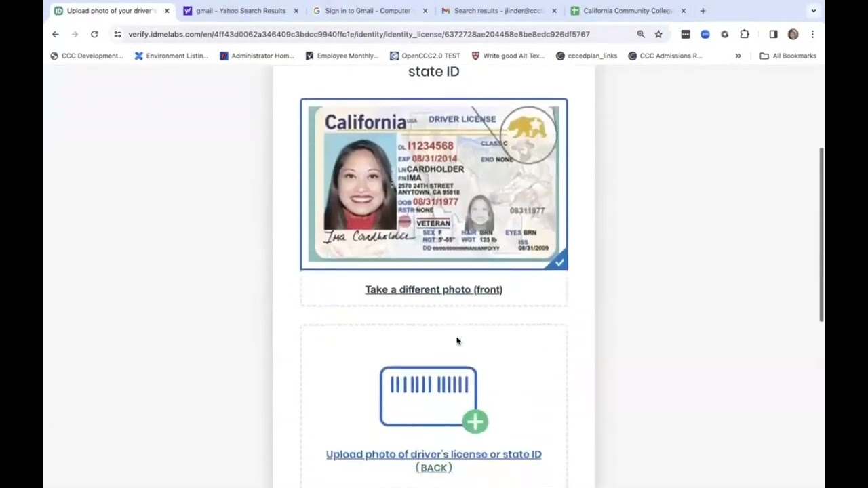The width and height of the screenshot is (868, 488).
Task: Open Environment Listin bookmark
Action: point(172,56)
